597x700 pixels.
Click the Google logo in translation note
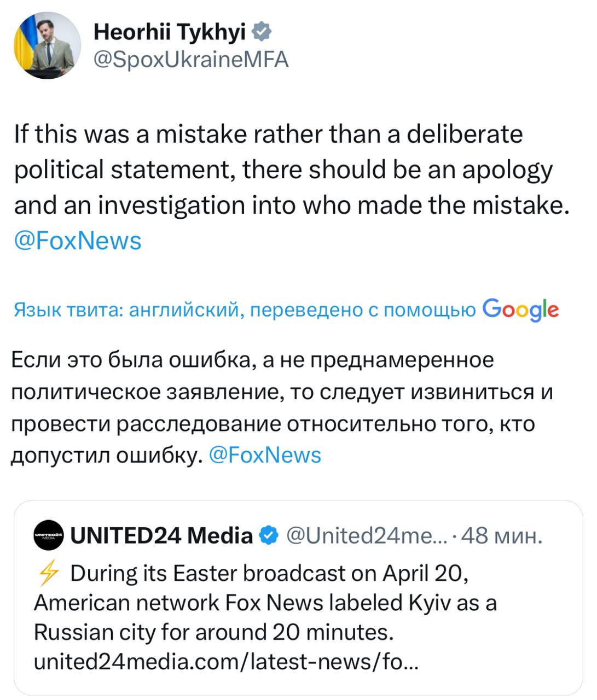[x=520, y=310]
